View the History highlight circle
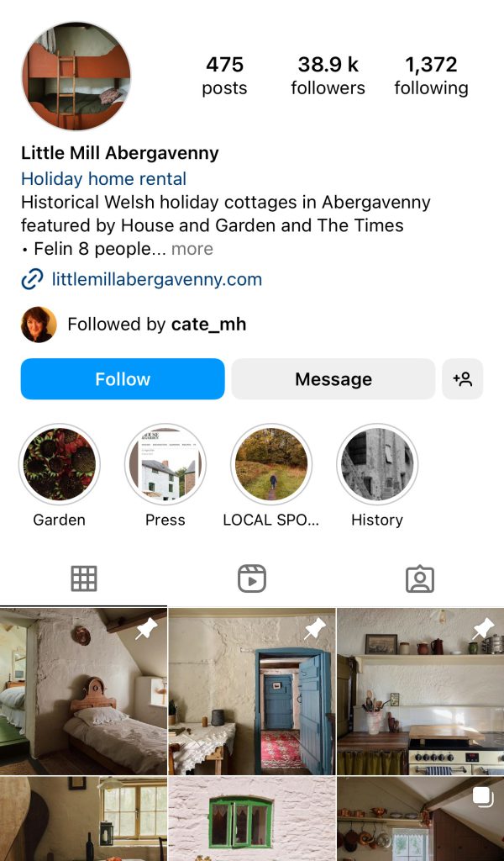The height and width of the screenshot is (861, 504). click(377, 464)
